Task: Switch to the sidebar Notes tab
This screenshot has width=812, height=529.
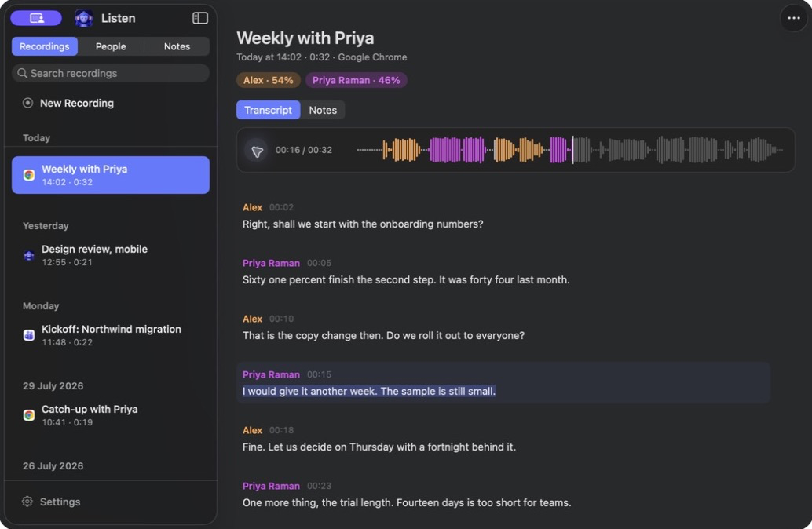Action: [177, 46]
